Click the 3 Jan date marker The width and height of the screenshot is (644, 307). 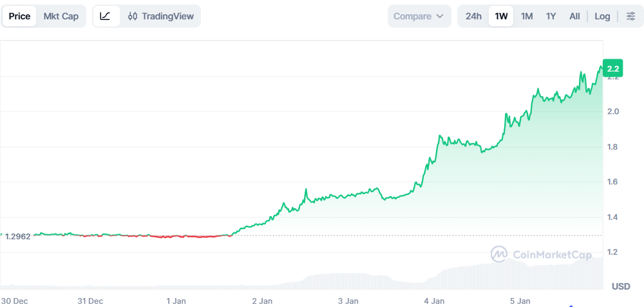coord(348,301)
